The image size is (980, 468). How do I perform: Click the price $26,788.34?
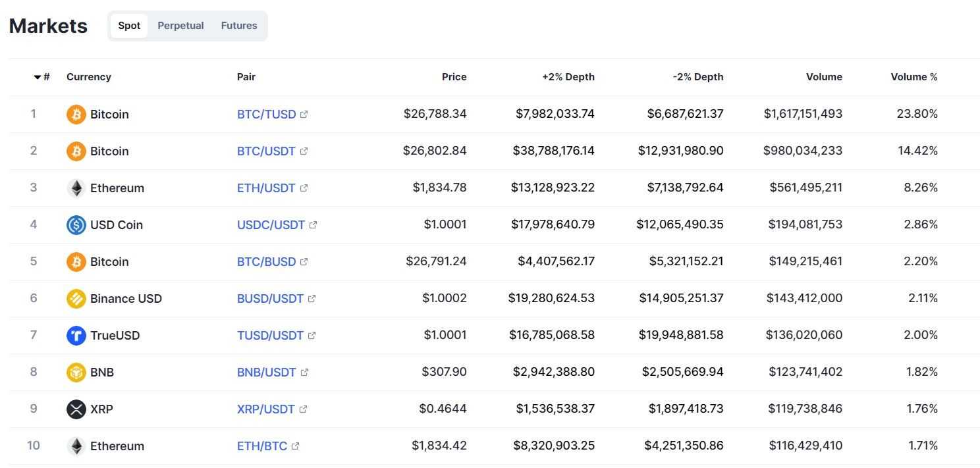coord(435,114)
